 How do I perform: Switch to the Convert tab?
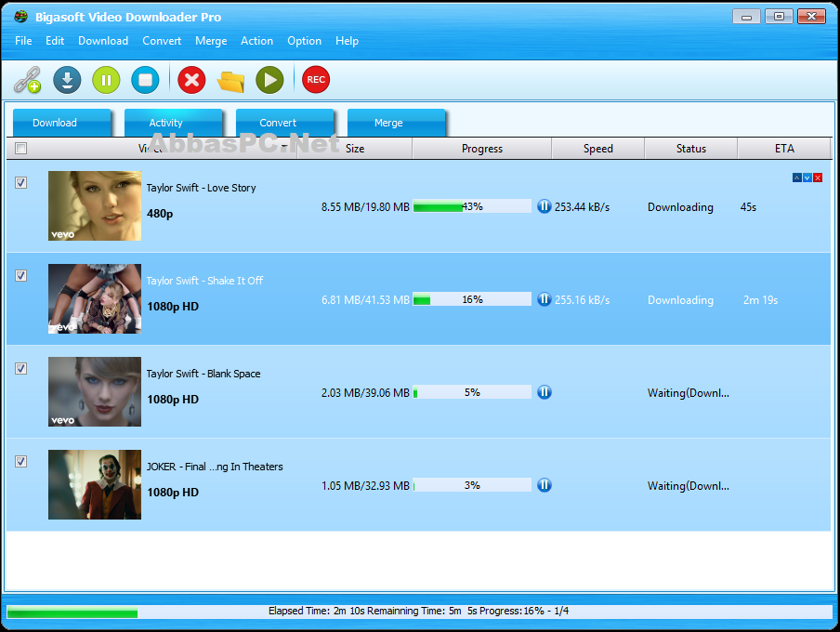284,123
